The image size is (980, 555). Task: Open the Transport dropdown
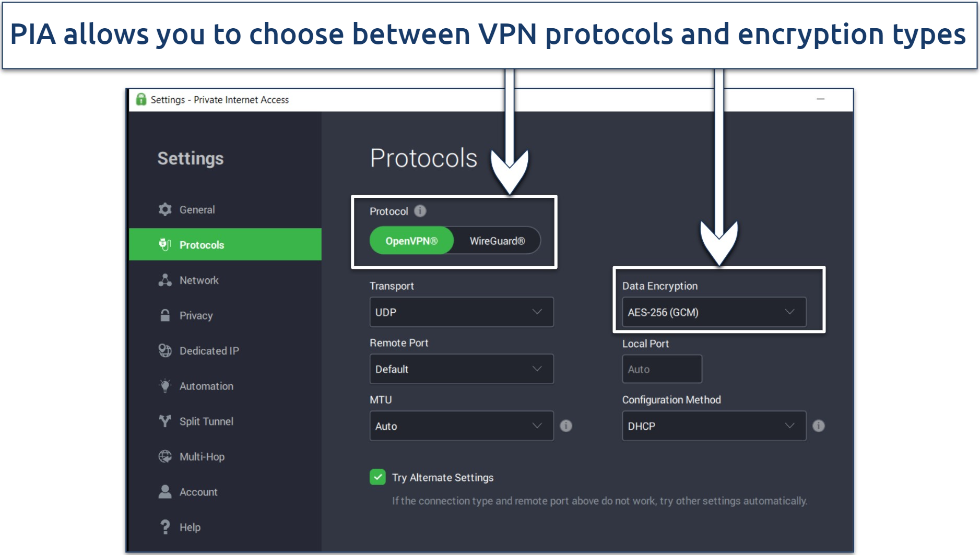tap(461, 312)
